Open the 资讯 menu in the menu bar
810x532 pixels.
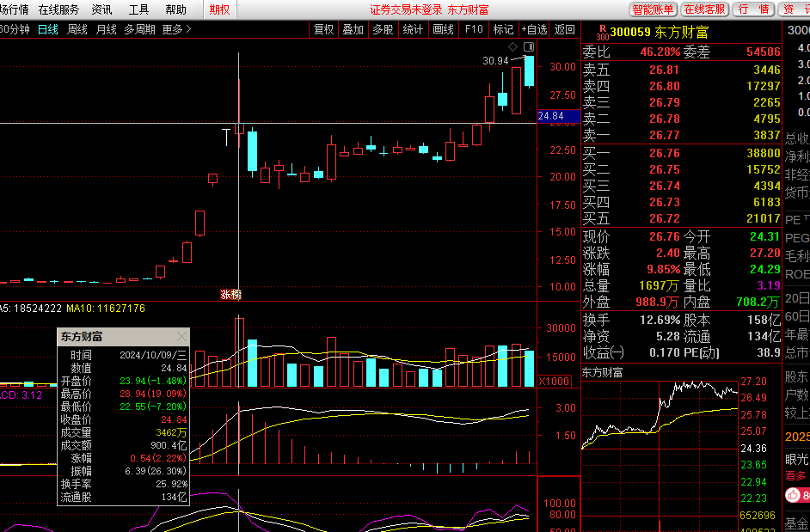[x=101, y=9]
